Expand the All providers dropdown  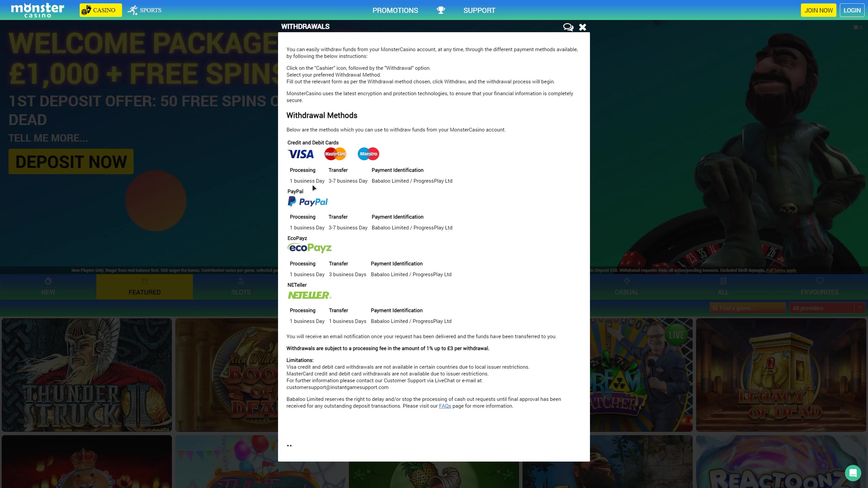[827, 308]
